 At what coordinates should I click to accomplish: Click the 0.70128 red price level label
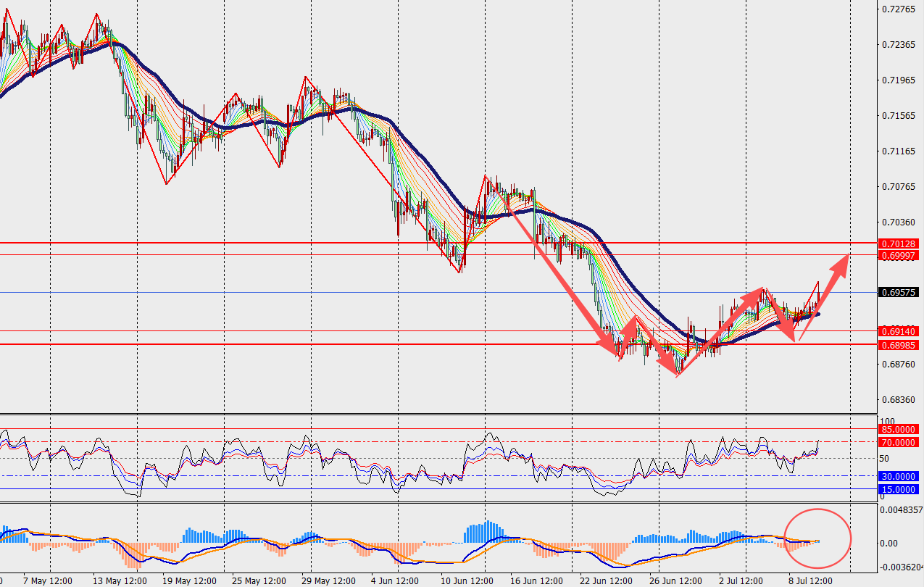(x=899, y=243)
